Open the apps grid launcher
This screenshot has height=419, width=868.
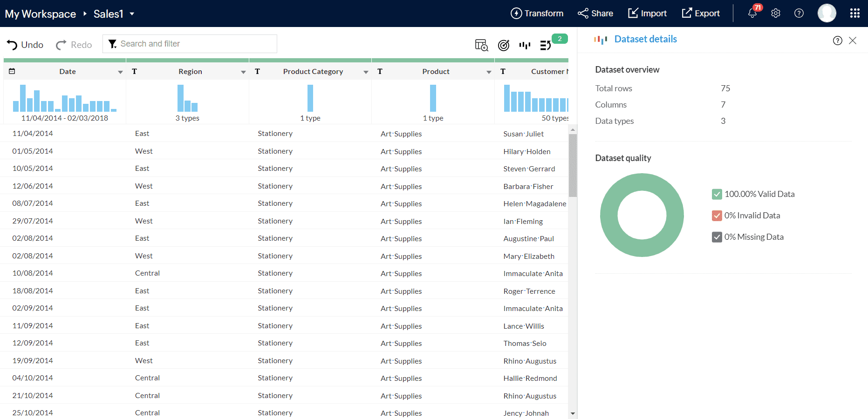tap(854, 14)
